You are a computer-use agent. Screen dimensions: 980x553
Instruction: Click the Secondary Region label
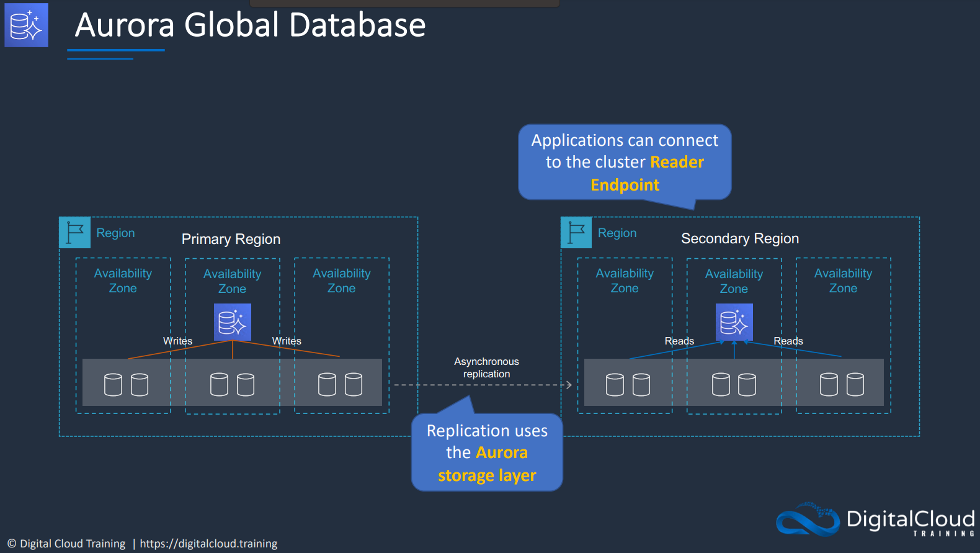tap(740, 238)
